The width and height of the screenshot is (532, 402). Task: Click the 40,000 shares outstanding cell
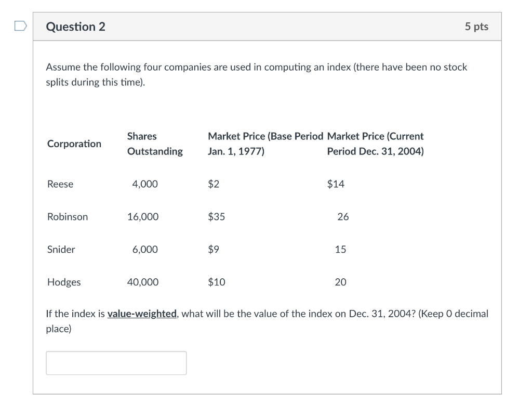[x=143, y=282]
